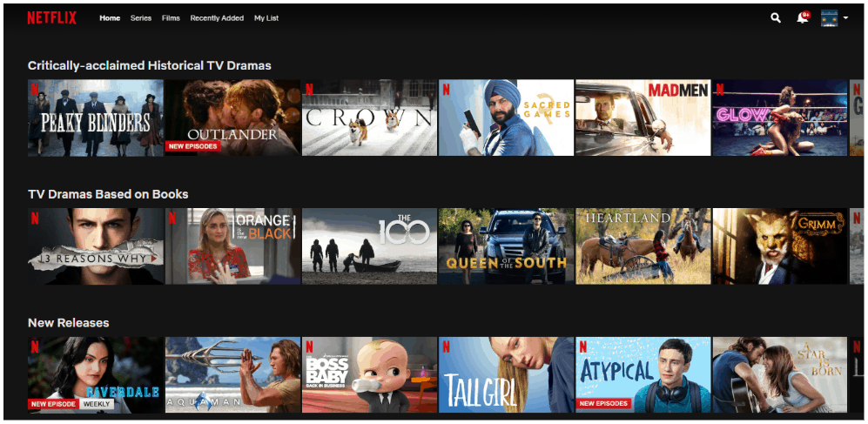The image size is (868, 424).
Task: Select Orange Is the New Black thumbnail
Action: click(x=233, y=246)
